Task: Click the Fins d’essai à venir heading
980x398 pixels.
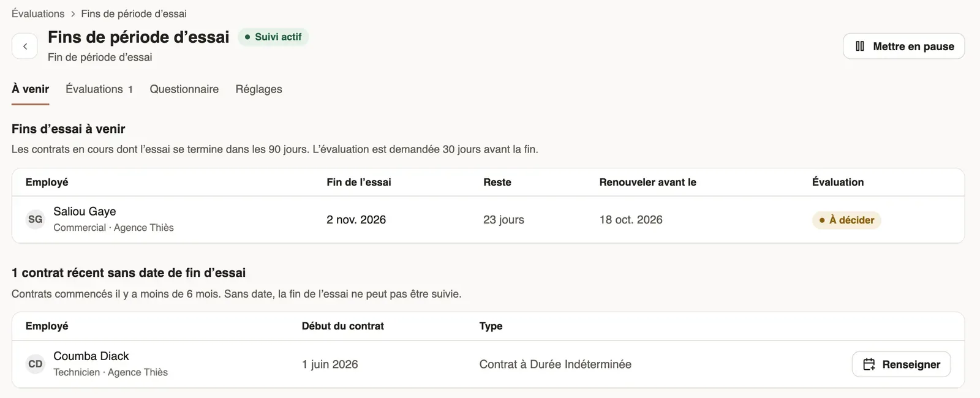Action: pos(69,129)
